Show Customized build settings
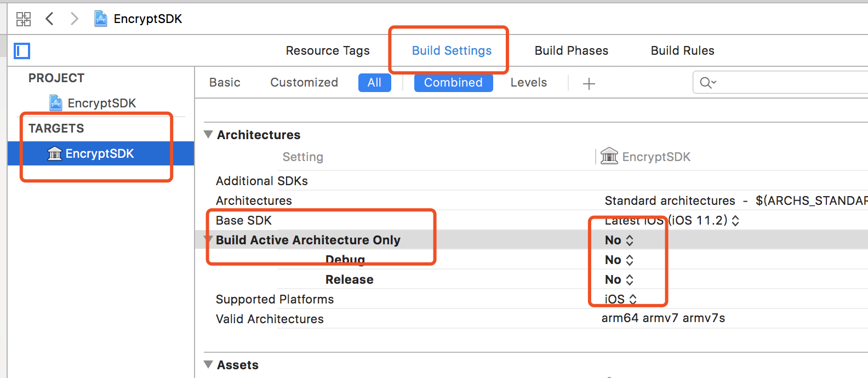Screen dimensions: 868x378 click(304, 83)
